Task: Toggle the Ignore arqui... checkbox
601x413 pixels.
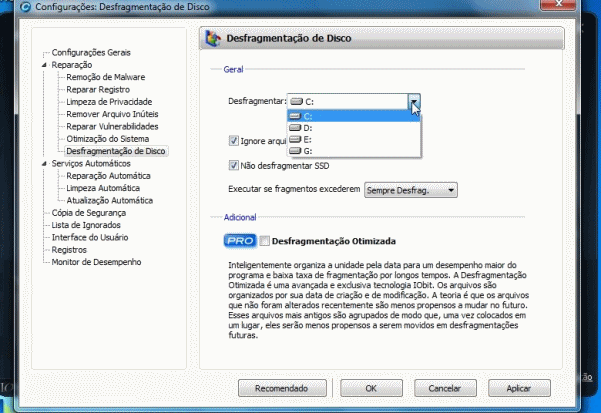Action: 233,141
